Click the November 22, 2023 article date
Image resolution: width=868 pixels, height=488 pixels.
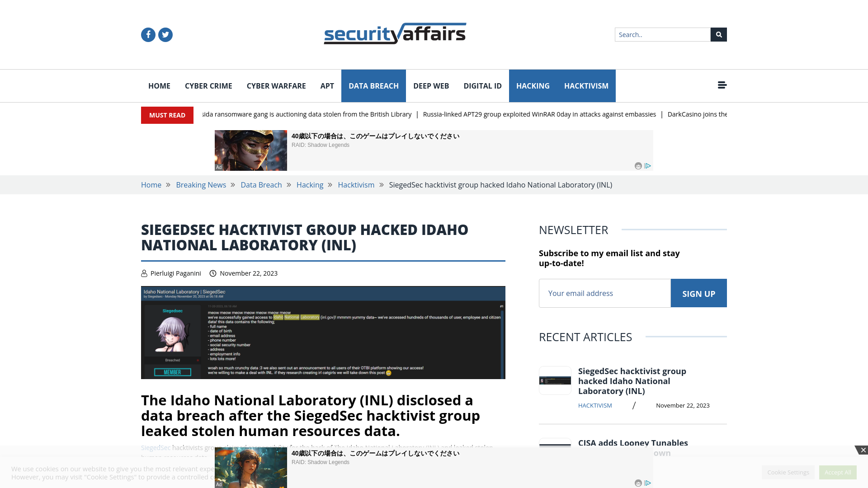249,273
